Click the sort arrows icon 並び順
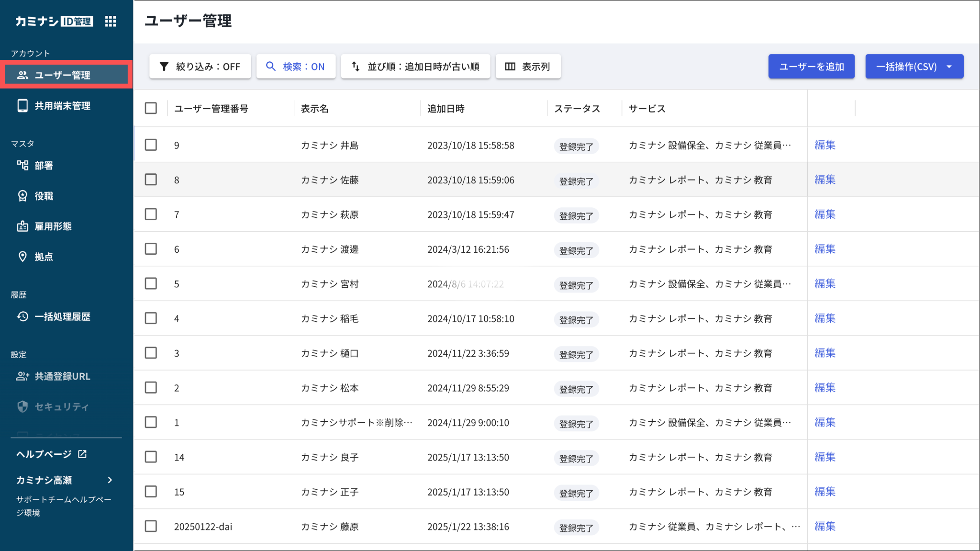 tap(356, 67)
